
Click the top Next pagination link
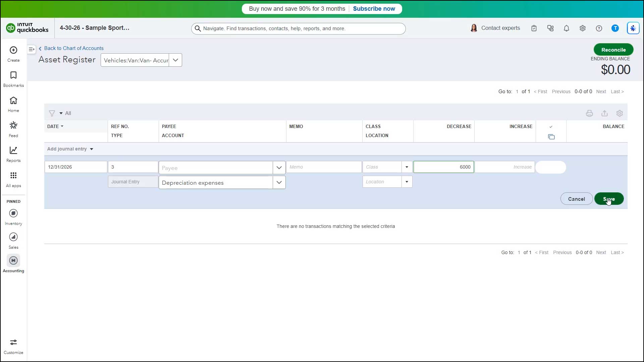click(601, 92)
